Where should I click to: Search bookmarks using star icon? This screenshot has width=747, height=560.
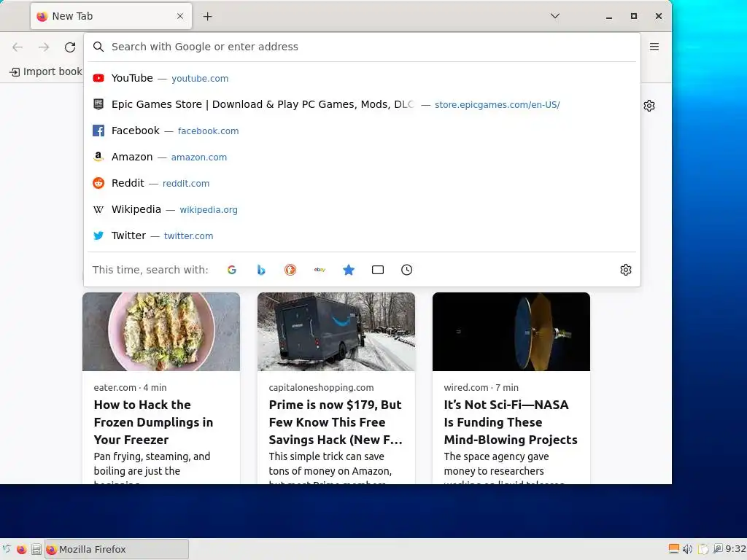[349, 270]
